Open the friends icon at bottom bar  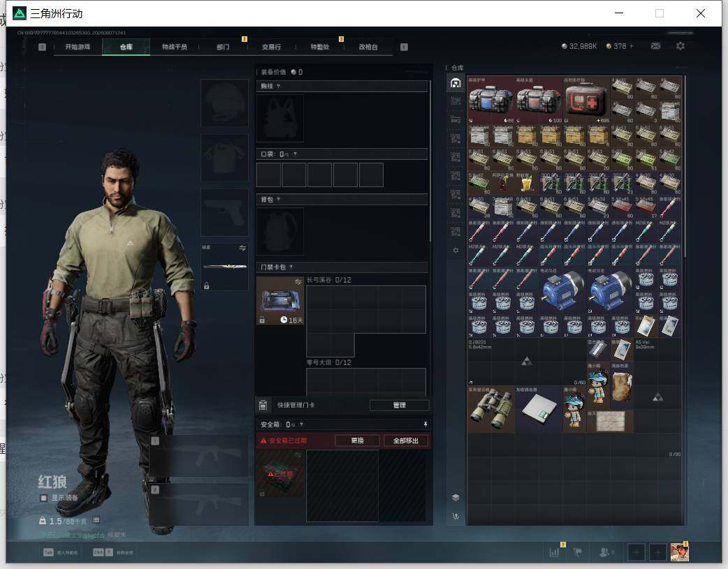604,552
